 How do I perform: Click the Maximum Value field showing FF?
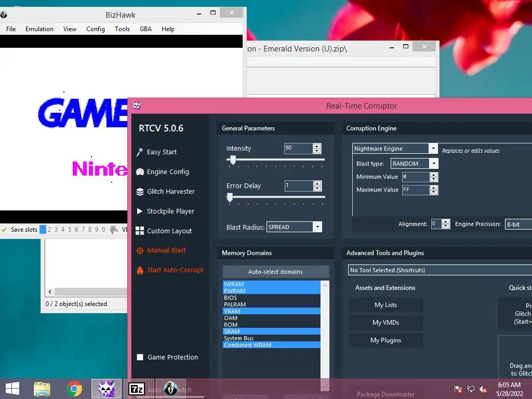pyautogui.click(x=416, y=190)
